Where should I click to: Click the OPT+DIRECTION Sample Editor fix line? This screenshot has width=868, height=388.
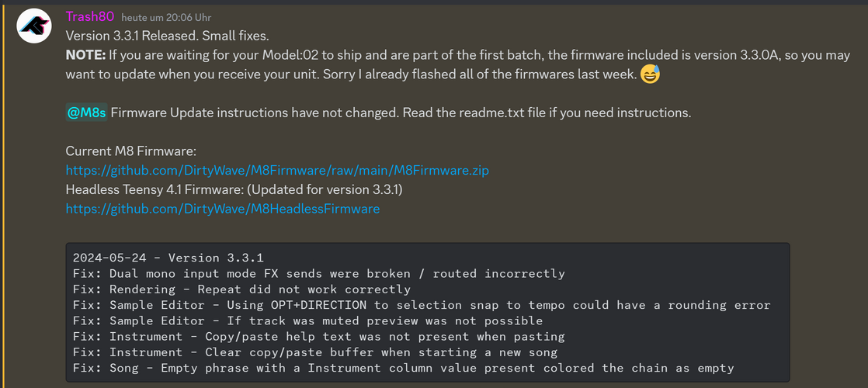click(422, 305)
